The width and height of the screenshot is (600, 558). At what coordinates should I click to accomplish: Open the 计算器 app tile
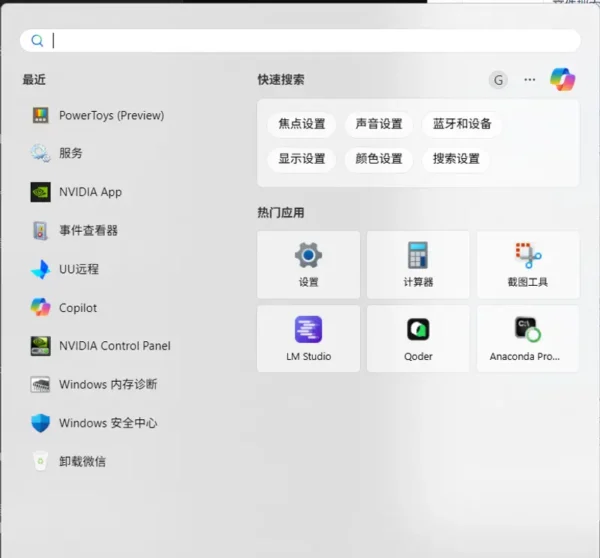point(418,264)
